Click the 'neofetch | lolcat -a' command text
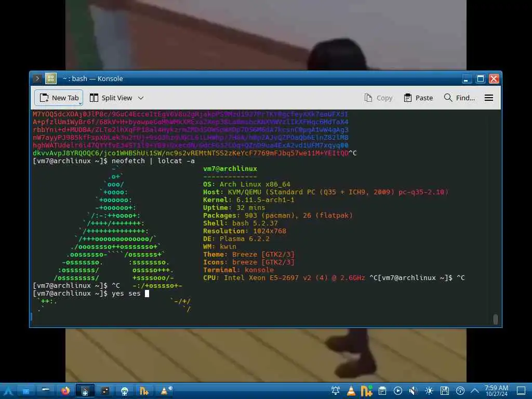The width and height of the screenshot is (532, 399). click(153, 161)
